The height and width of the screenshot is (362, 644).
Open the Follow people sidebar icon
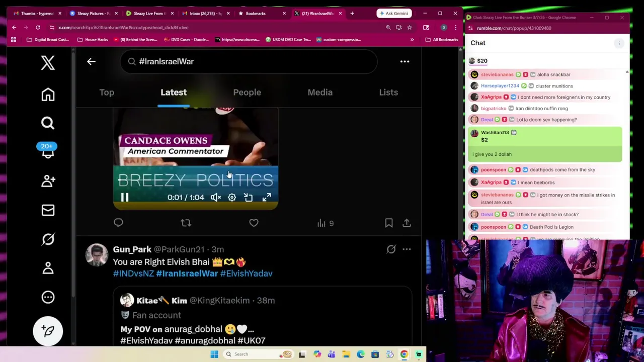click(48, 181)
